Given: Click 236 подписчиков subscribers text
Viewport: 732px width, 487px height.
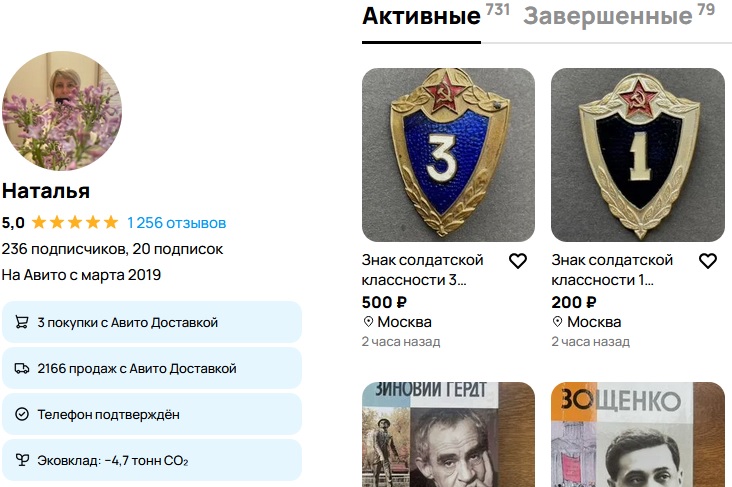Looking at the screenshot, I should 64,249.
